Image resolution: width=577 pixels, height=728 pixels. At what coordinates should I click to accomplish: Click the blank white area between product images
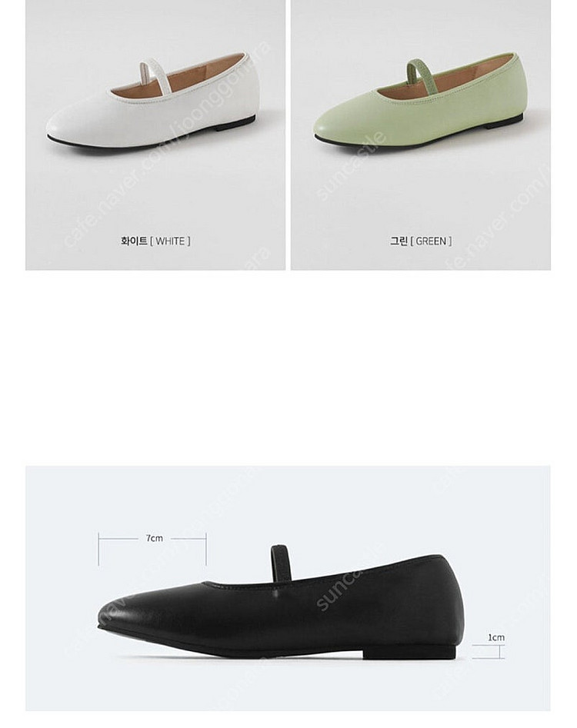(x=288, y=367)
